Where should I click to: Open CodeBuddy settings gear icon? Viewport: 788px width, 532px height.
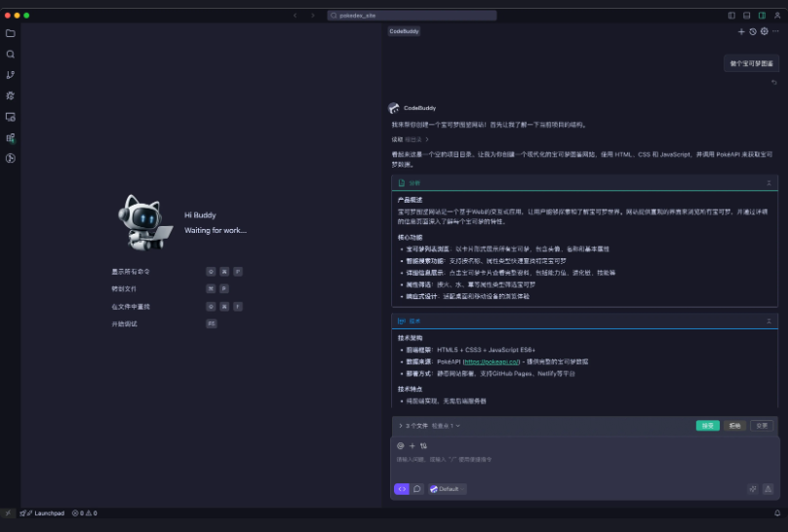click(765, 31)
